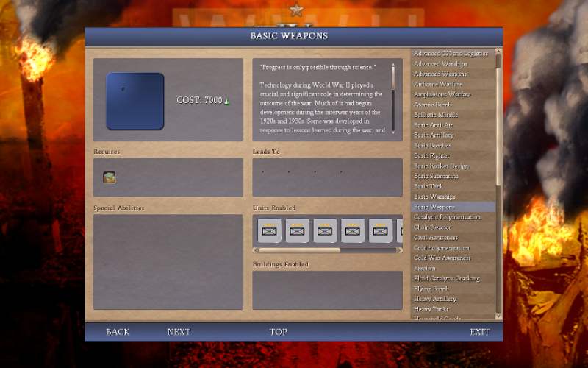Click the green science flask icon beside cost
This screenshot has width=588, height=368.
[227, 102]
